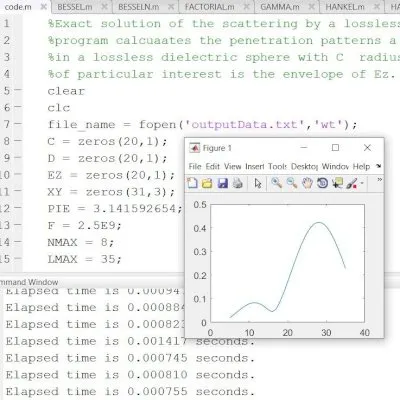Select the Edit Plot arrow tool
Viewport: 400px width, 400px height.
click(x=258, y=183)
